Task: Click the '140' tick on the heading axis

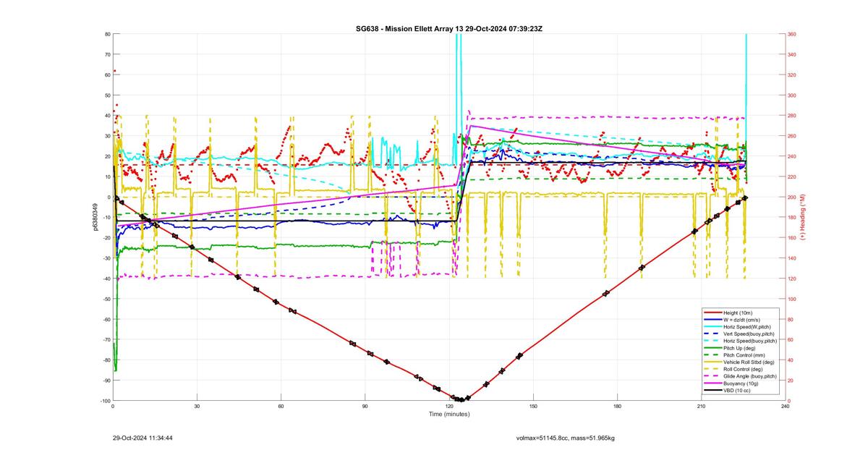Action: (792, 258)
